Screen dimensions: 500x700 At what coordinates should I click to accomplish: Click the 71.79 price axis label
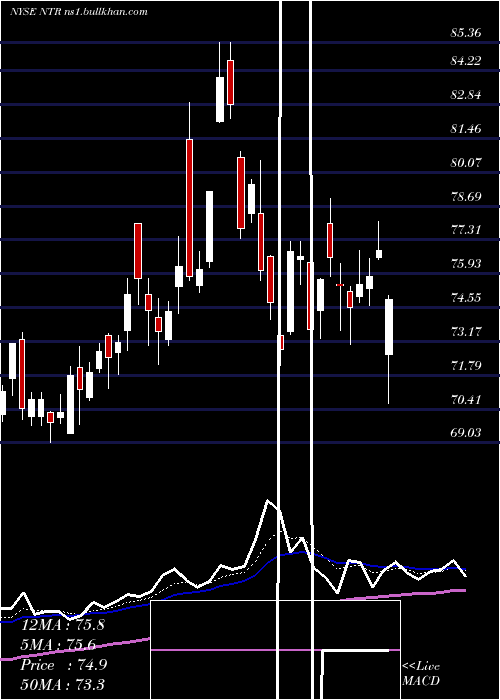click(x=466, y=366)
